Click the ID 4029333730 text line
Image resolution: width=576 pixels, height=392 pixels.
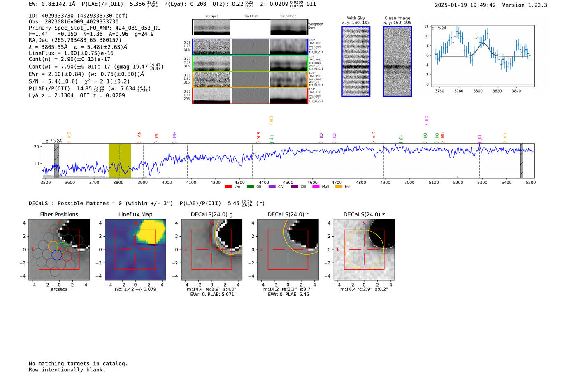tap(78, 16)
